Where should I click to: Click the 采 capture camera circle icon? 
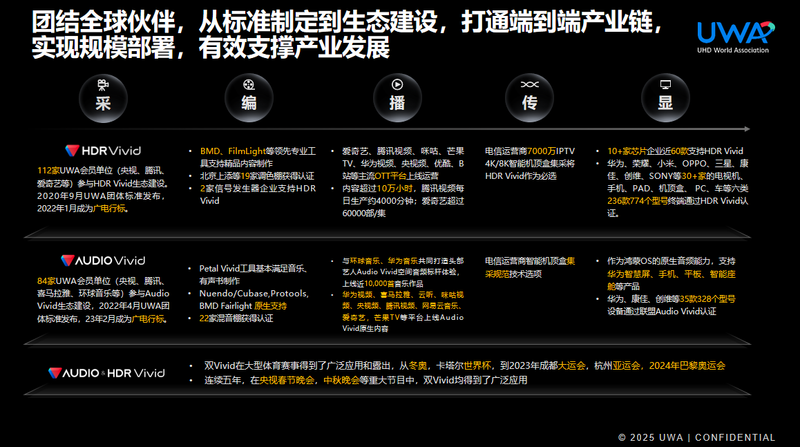(103, 98)
